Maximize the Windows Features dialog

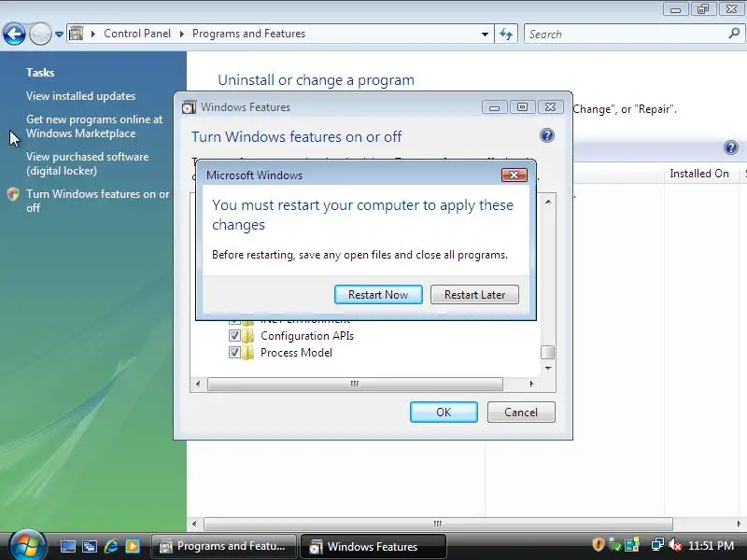(522, 107)
